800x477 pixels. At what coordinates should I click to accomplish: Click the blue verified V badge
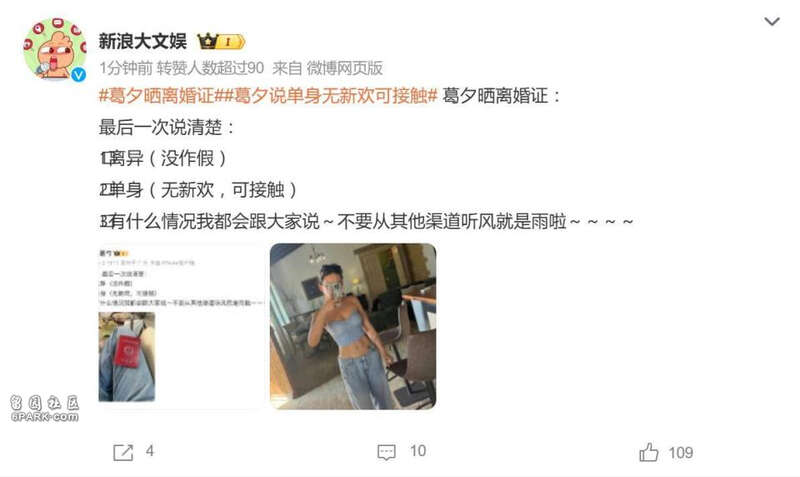(x=78, y=74)
